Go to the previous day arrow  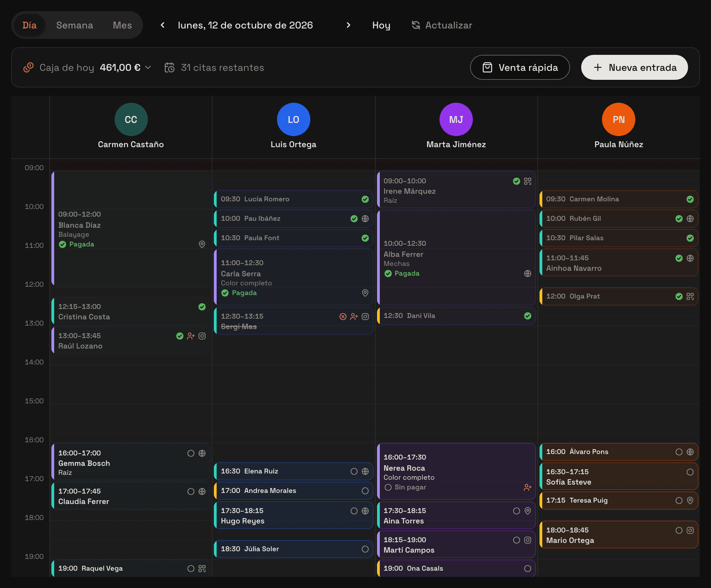(x=162, y=25)
